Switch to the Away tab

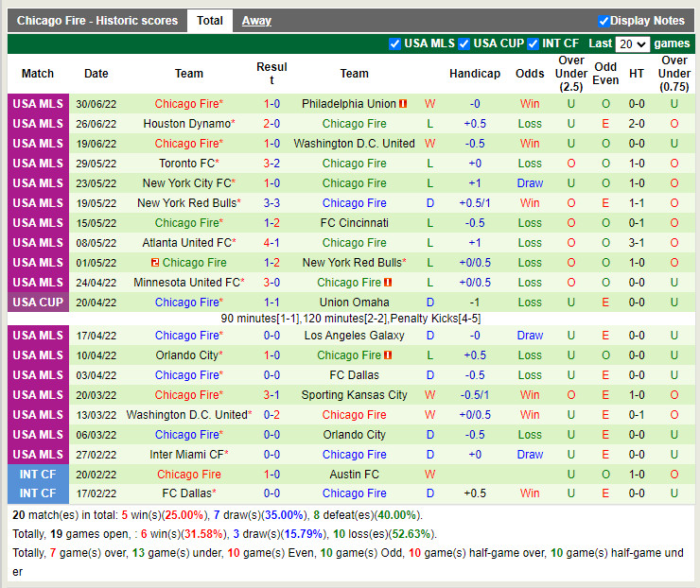[256, 21]
